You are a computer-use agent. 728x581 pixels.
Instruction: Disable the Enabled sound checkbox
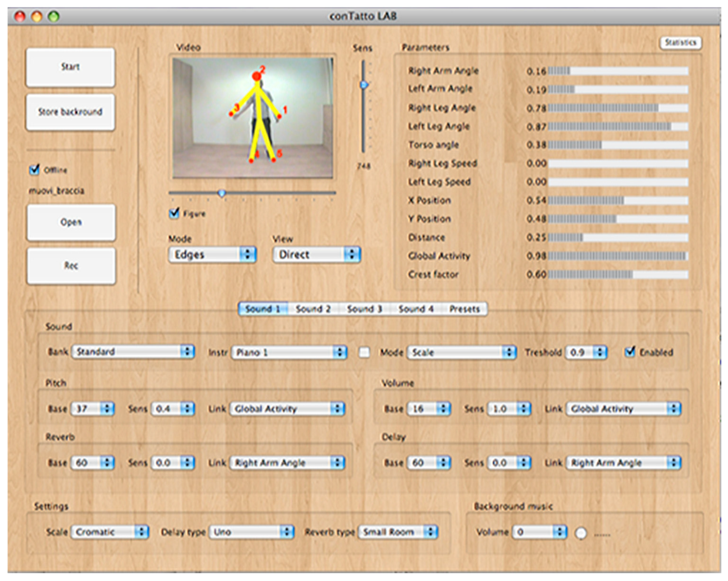pos(630,352)
